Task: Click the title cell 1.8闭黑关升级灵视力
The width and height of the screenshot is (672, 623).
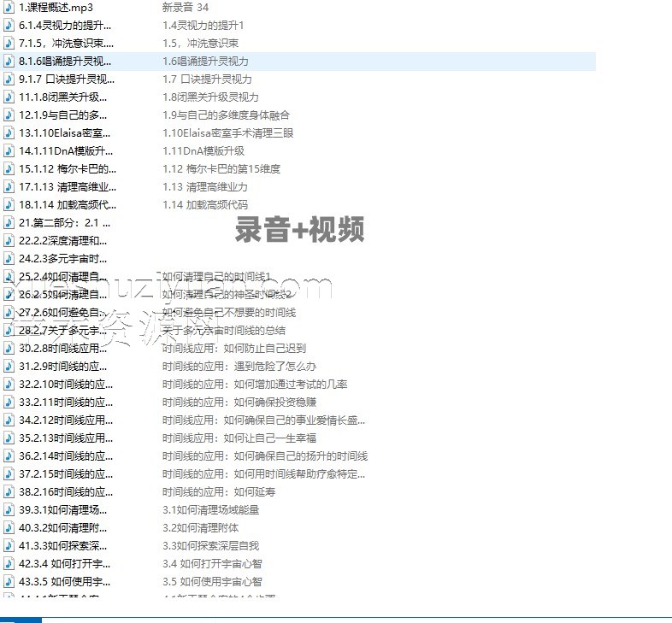Action: [210, 97]
